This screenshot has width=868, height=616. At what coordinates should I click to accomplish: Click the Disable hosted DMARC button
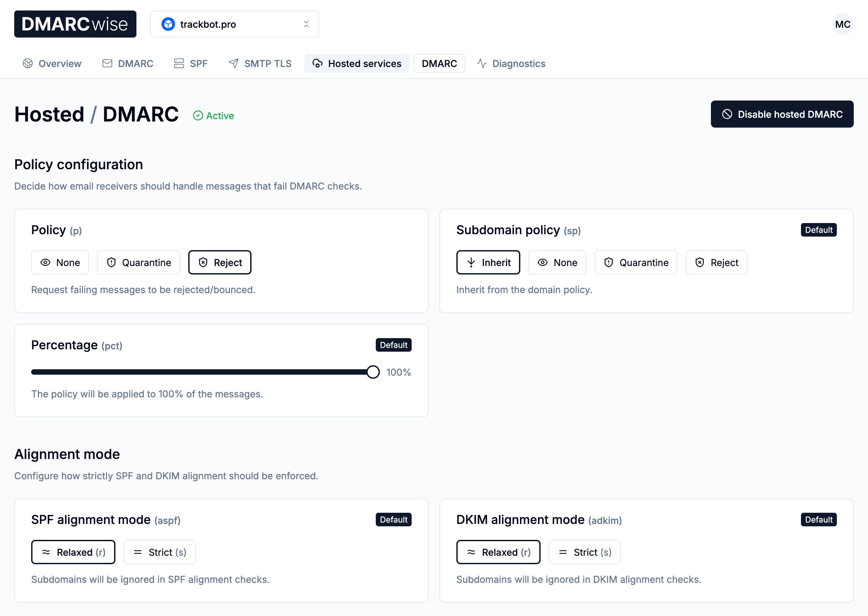point(782,114)
